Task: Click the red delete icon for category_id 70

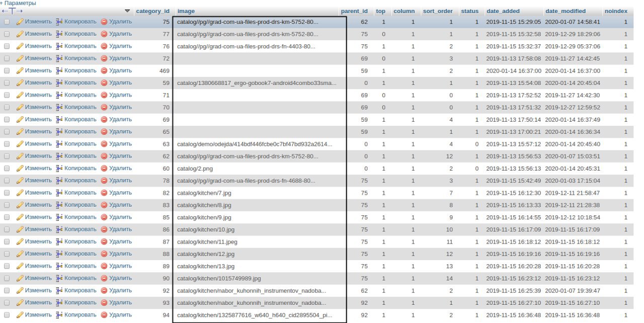Action: [x=104, y=107]
